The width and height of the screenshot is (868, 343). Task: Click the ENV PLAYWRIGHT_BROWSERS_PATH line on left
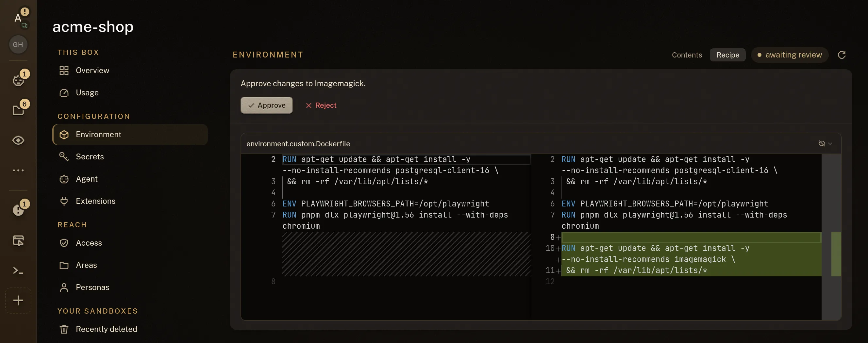coord(386,204)
